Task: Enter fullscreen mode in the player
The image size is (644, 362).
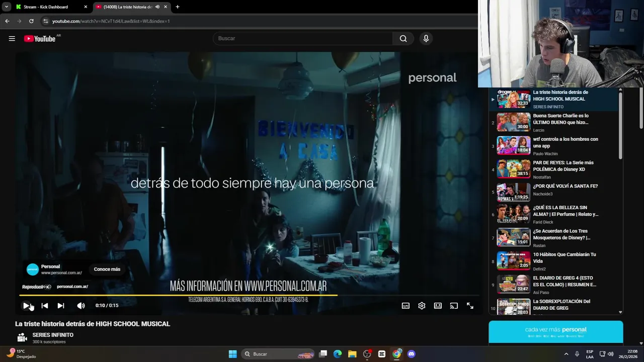Action: (470, 306)
